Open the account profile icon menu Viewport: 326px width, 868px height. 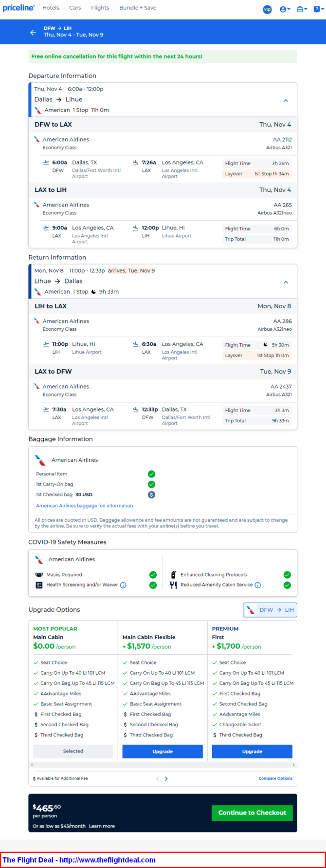285,9
